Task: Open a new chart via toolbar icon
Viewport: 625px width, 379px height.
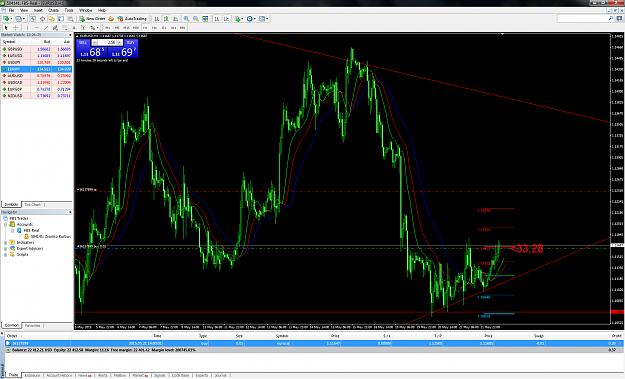Action: (6, 19)
